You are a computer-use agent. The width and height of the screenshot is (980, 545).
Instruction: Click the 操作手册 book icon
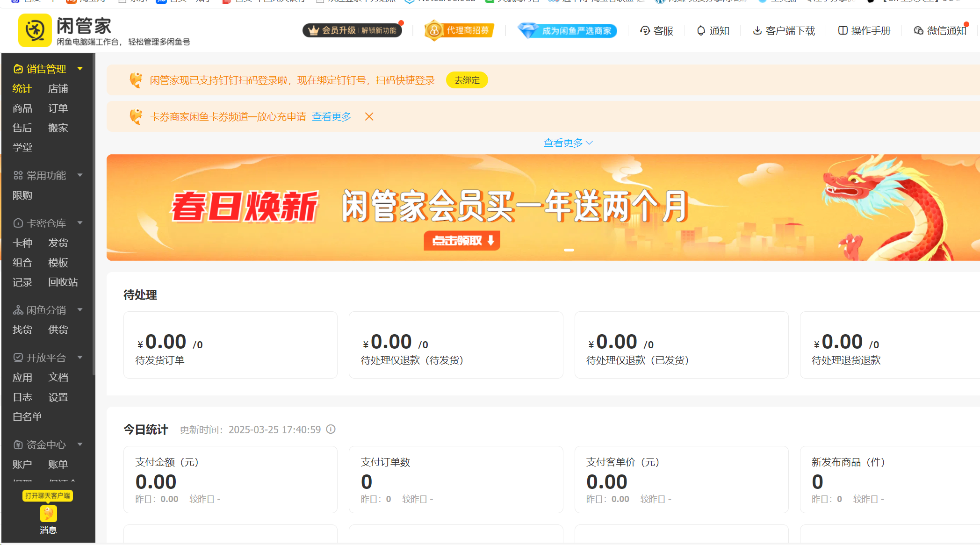pos(843,31)
